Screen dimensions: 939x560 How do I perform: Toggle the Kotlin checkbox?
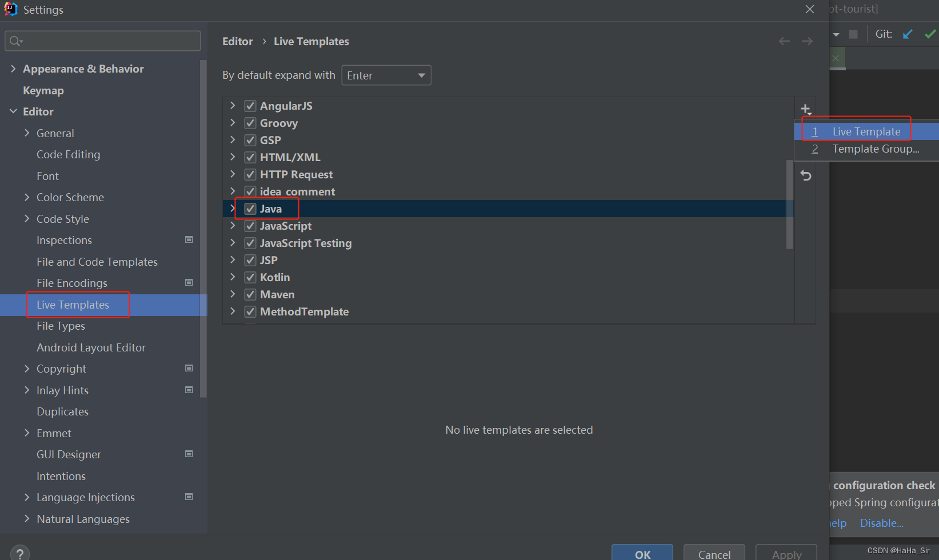coord(250,277)
